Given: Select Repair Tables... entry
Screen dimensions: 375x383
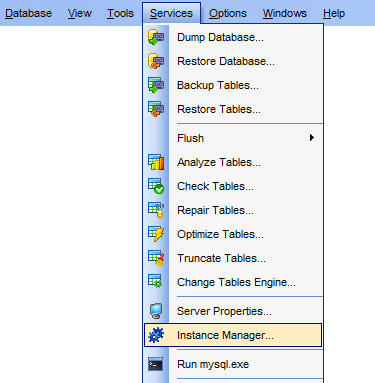Looking at the screenshot, I should pos(233,210).
